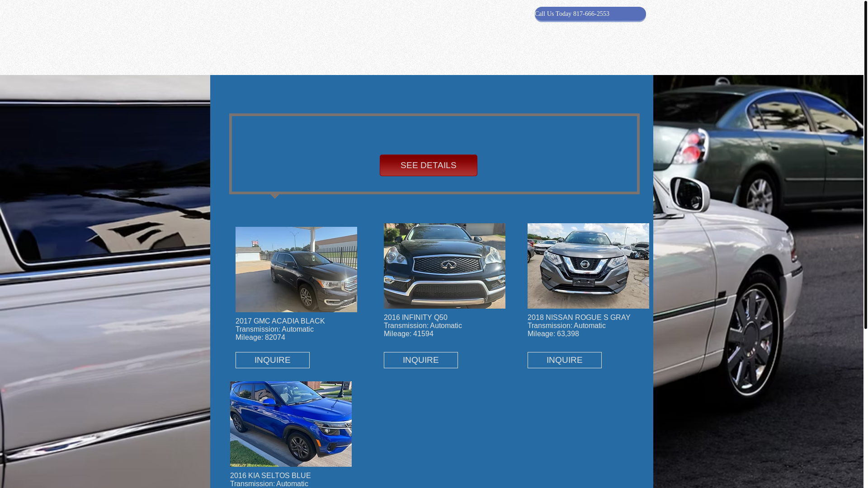Open the blue 2016 Kia Seltos photo
This screenshot has width=868, height=488.
point(291,424)
